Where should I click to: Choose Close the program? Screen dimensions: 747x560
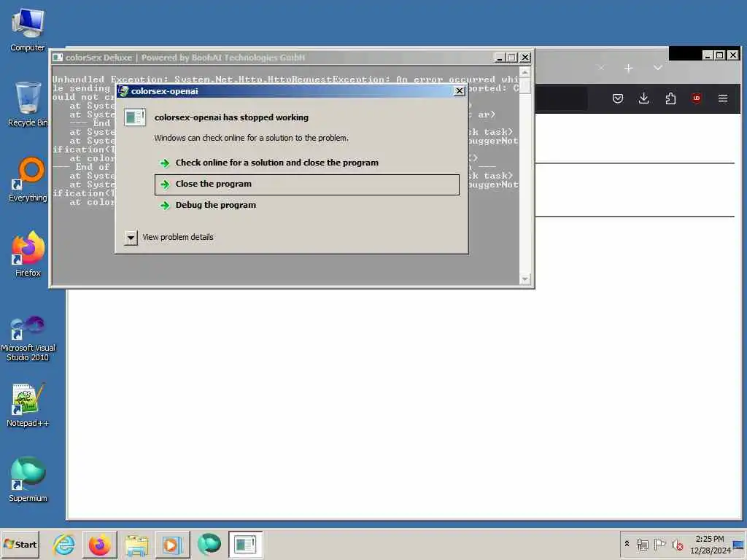coord(307,184)
